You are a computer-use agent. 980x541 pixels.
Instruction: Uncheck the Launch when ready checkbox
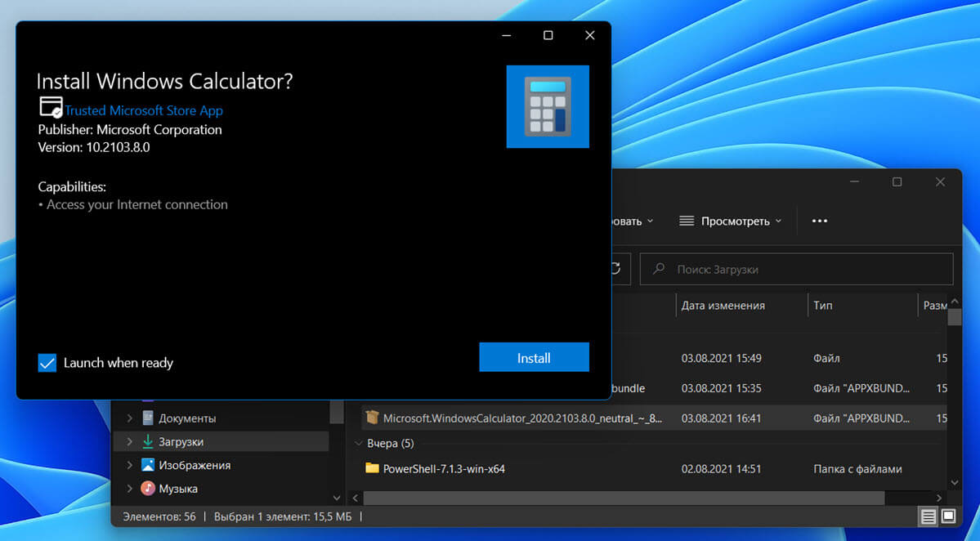coord(47,363)
